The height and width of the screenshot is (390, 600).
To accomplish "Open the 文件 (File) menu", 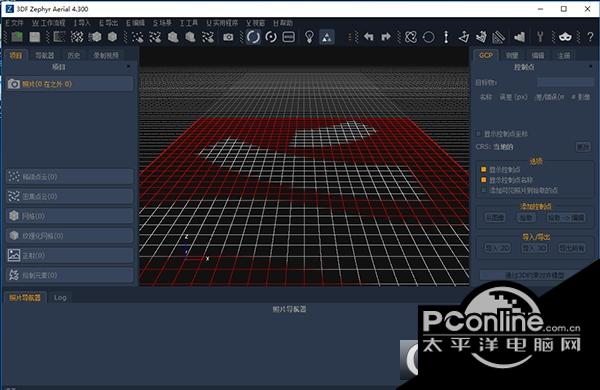I will tap(14, 23).
